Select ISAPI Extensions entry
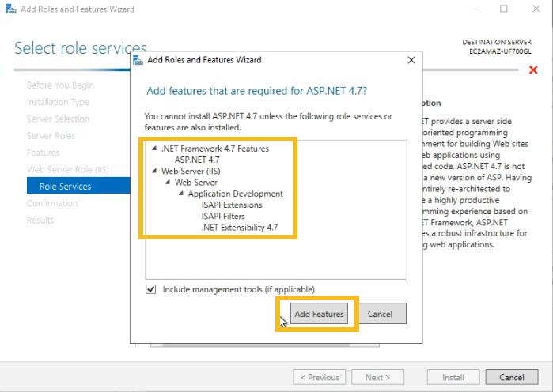The height and width of the screenshot is (392, 553). pyautogui.click(x=232, y=205)
